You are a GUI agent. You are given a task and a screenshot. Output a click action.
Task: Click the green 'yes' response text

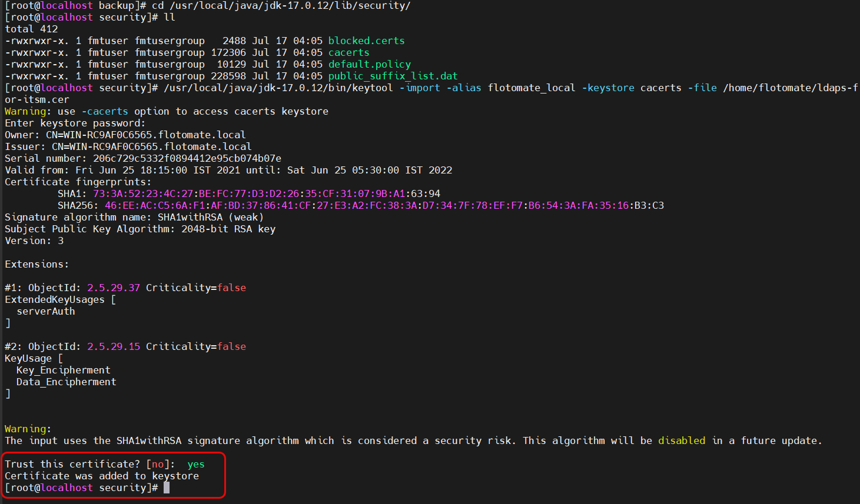click(x=196, y=464)
